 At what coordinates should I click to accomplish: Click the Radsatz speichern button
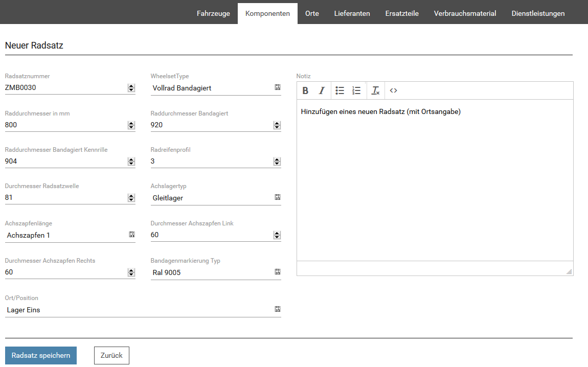[x=41, y=355]
